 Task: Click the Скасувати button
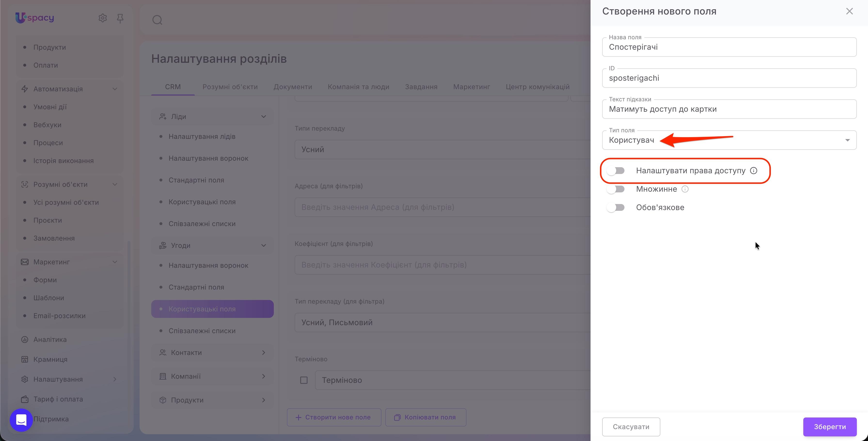[x=631, y=427]
